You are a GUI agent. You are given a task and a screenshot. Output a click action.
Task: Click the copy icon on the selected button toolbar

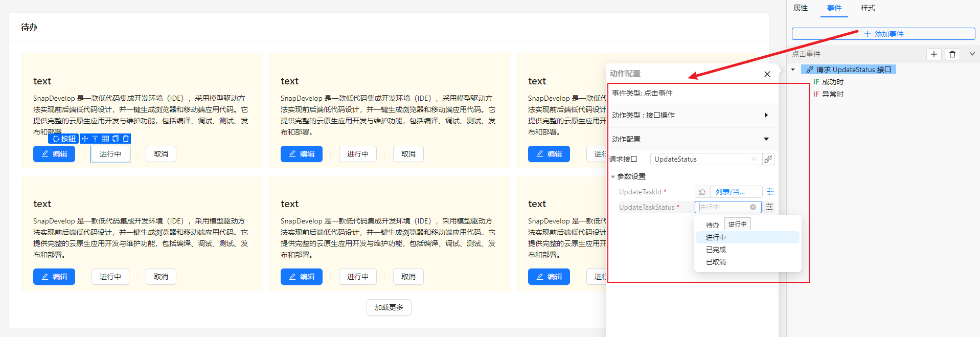[116, 139]
